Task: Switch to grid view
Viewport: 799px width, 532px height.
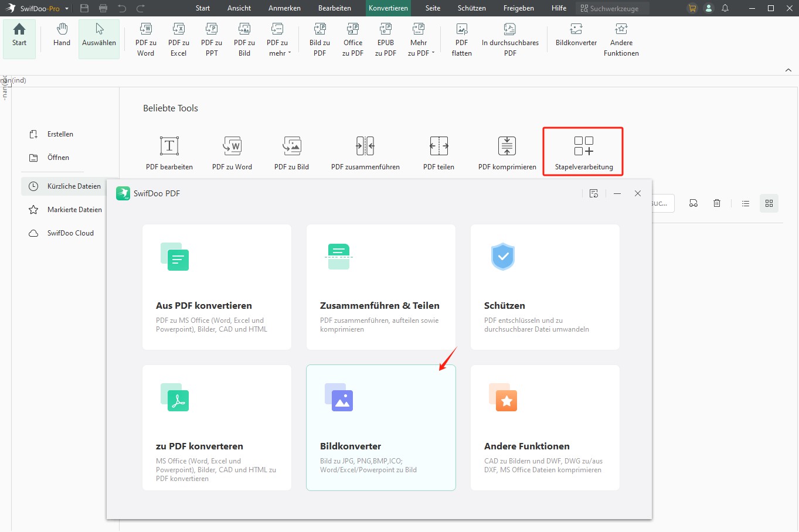Action: click(769, 203)
